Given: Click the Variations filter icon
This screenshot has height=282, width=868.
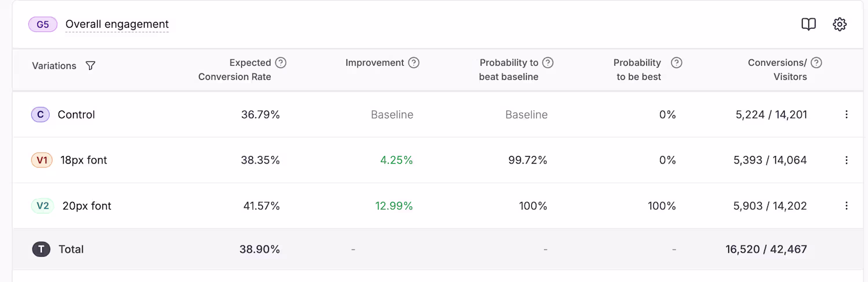Looking at the screenshot, I should [90, 66].
